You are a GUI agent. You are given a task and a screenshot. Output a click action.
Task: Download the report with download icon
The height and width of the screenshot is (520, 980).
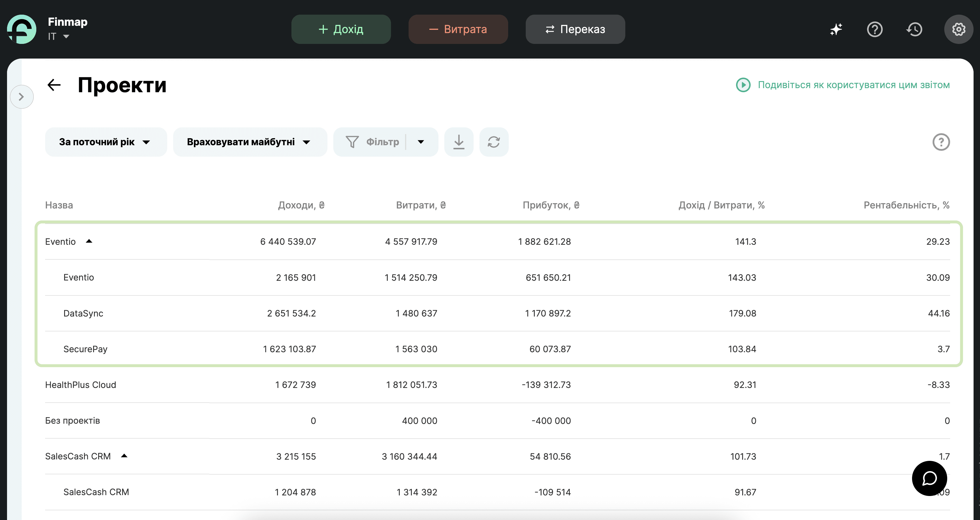459,142
